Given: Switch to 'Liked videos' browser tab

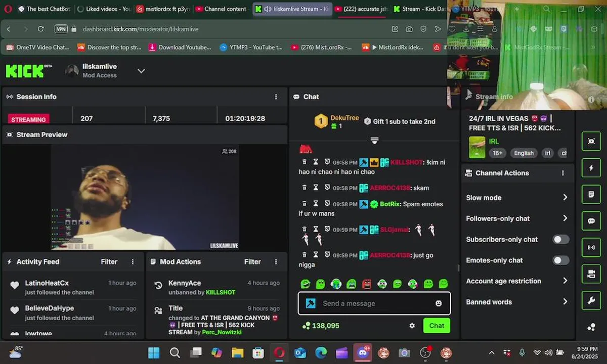Looking at the screenshot, I should pyautogui.click(x=103, y=9).
